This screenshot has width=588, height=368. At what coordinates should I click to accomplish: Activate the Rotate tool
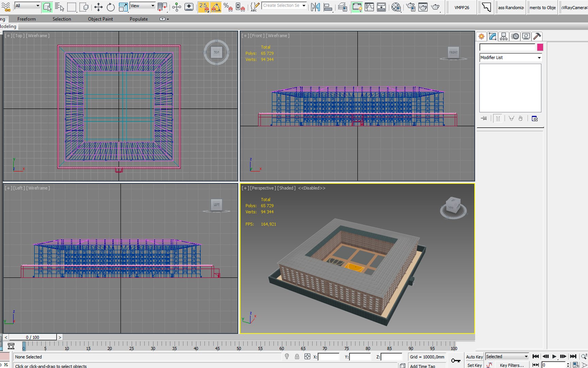pos(111,7)
